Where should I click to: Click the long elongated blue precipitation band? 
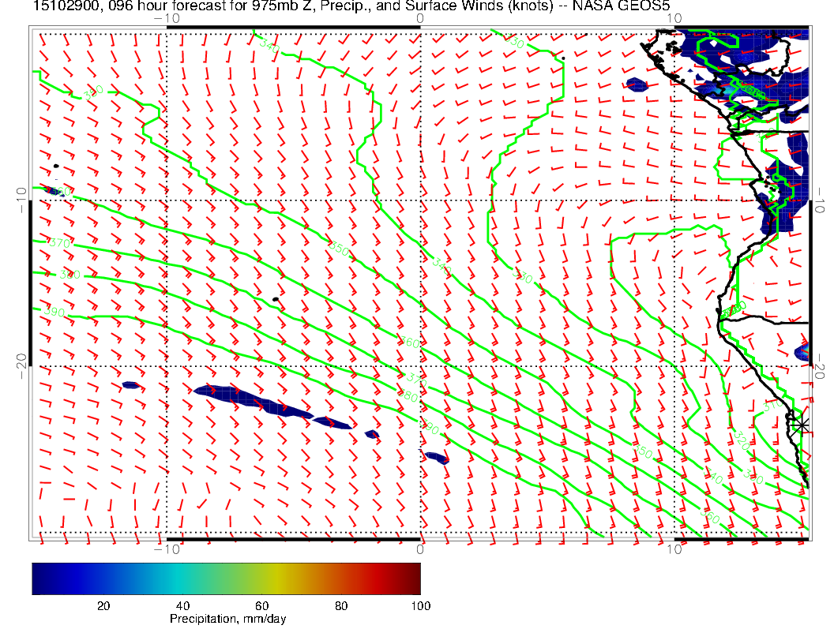(x=254, y=401)
